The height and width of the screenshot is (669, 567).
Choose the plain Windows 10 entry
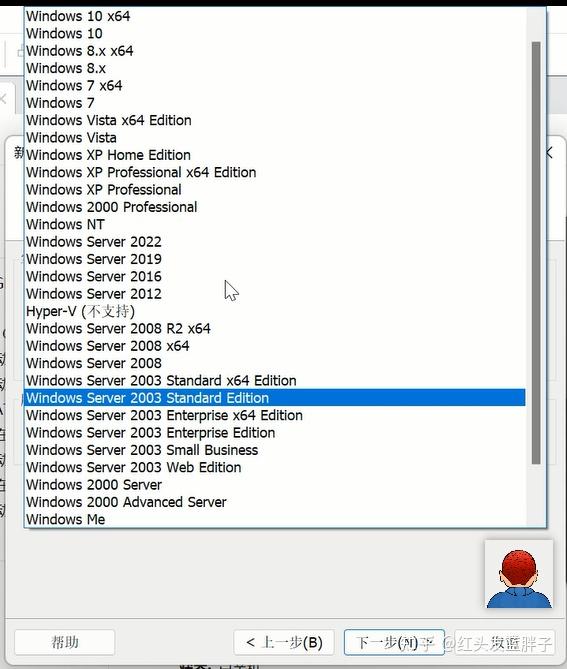click(275, 33)
